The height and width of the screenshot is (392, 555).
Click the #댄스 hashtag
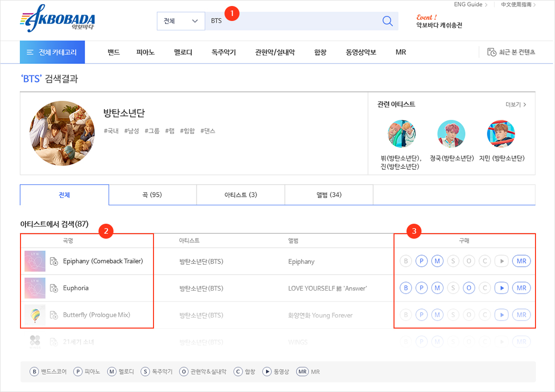click(208, 131)
